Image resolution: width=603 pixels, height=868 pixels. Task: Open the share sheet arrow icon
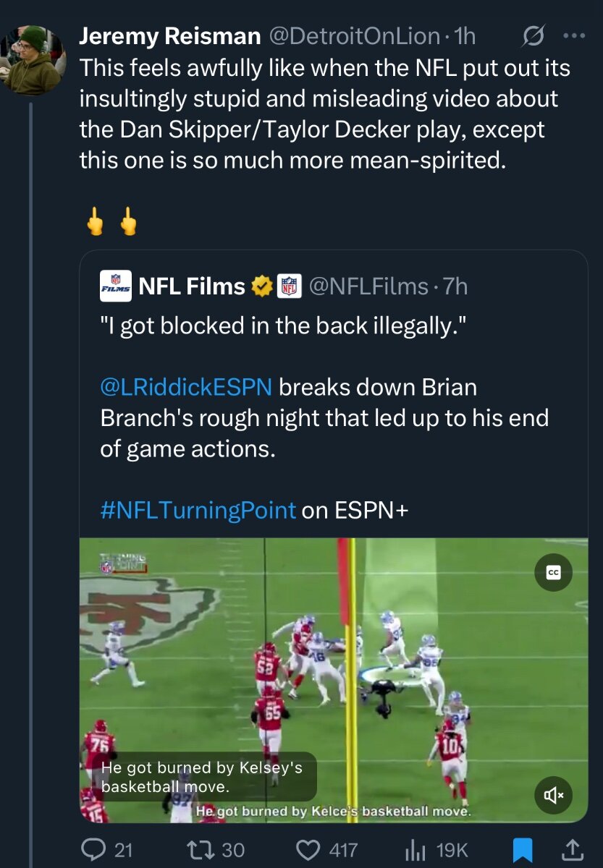coord(573,848)
